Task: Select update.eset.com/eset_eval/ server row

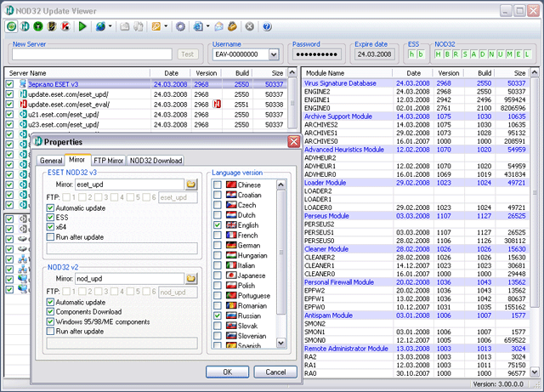Action: [x=146, y=104]
